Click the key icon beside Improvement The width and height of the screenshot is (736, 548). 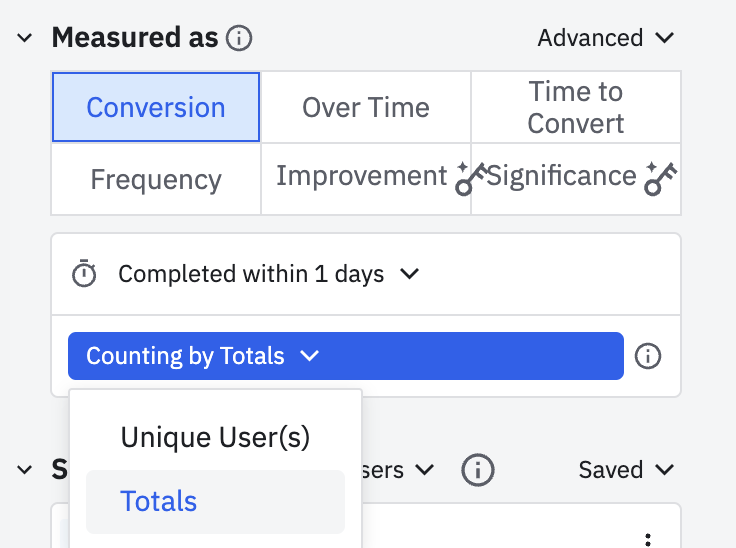[470, 179]
